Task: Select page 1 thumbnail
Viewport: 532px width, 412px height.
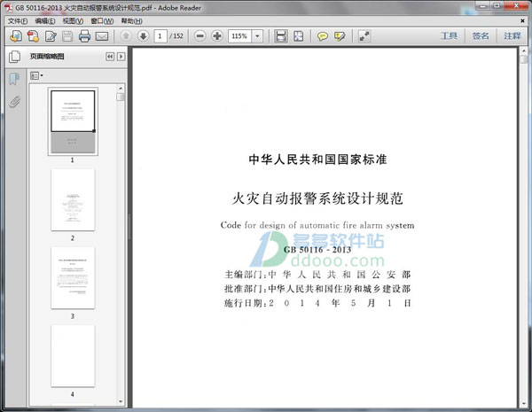Action: coord(73,121)
